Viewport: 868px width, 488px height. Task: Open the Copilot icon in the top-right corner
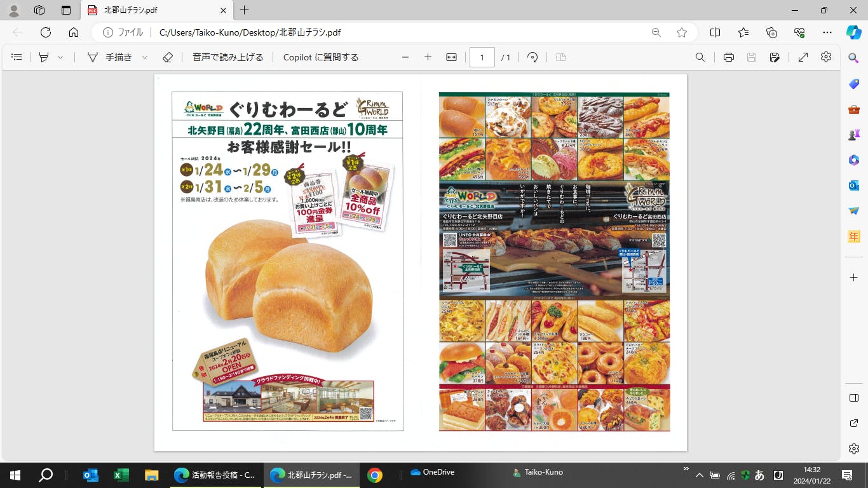point(853,32)
